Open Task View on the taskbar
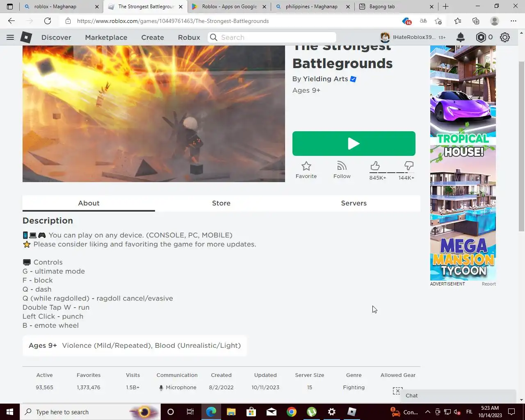The height and width of the screenshot is (420, 525). (x=190, y=412)
